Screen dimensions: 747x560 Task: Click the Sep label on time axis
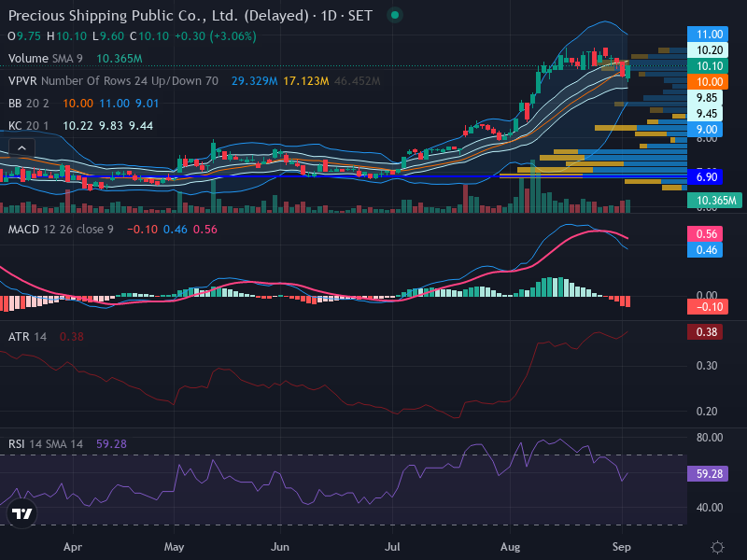[621, 547]
